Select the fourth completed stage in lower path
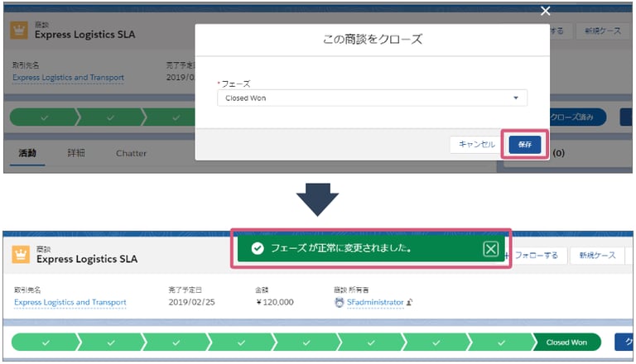The width and height of the screenshot is (636, 364). (x=241, y=342)
